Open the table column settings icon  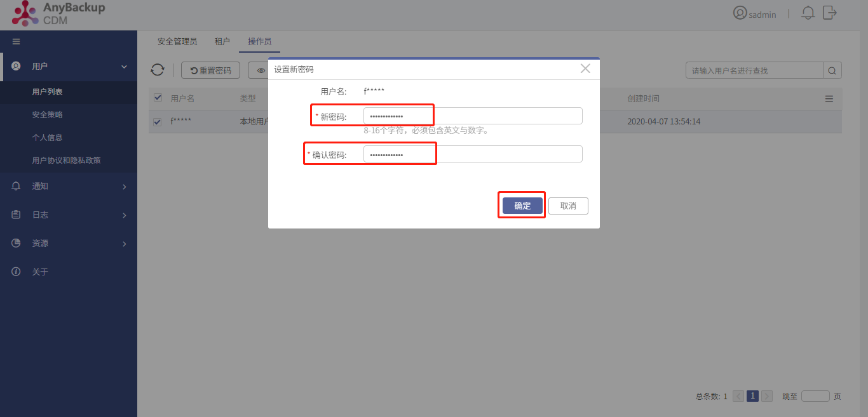pyautogui.click(x=829, y=99)
